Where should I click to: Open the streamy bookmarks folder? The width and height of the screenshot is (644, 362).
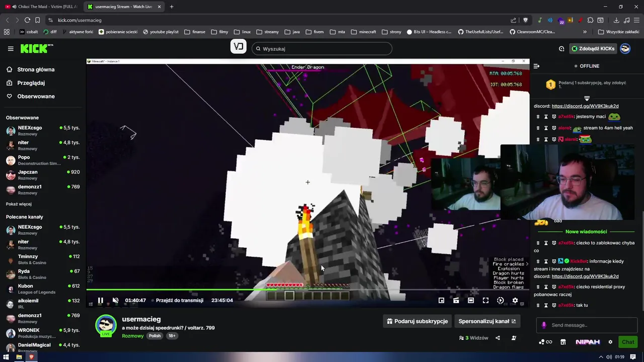coord(267,32)
